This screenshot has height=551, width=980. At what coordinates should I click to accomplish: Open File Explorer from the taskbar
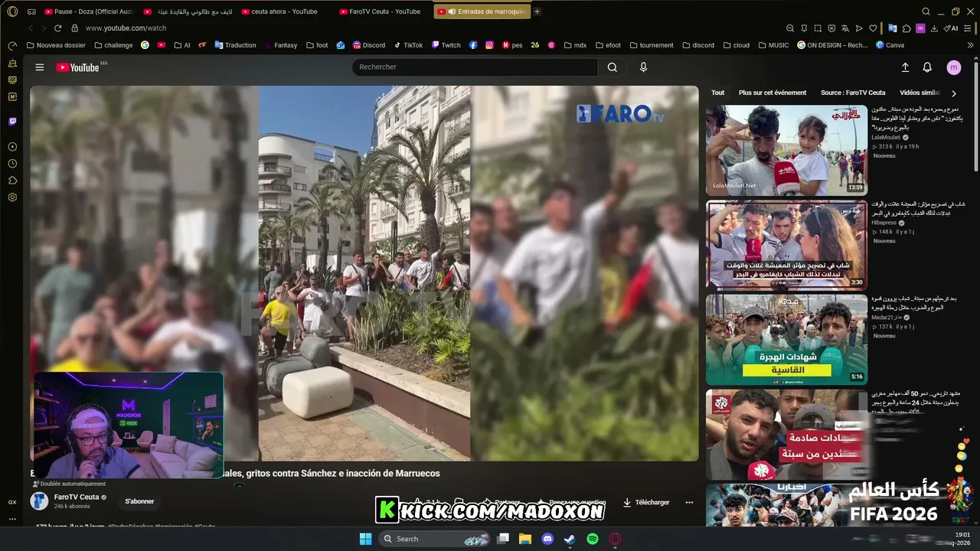[525, 539]
